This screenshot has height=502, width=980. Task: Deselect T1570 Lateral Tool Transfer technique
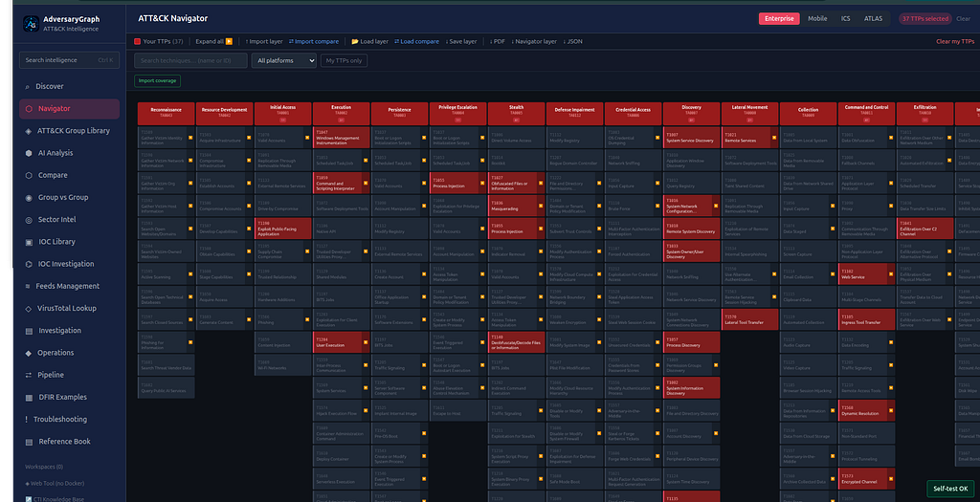750,319
